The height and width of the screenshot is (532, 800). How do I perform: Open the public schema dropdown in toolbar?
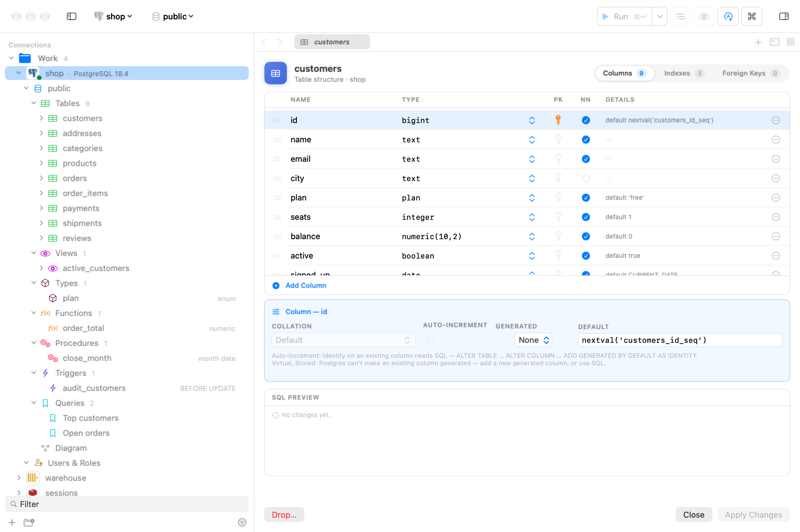pos(172,16)
